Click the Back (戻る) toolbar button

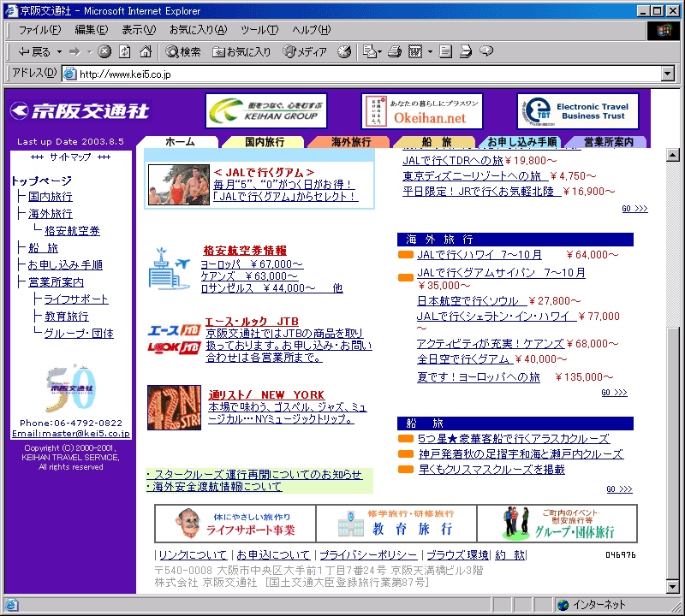(x=34, y=52)
